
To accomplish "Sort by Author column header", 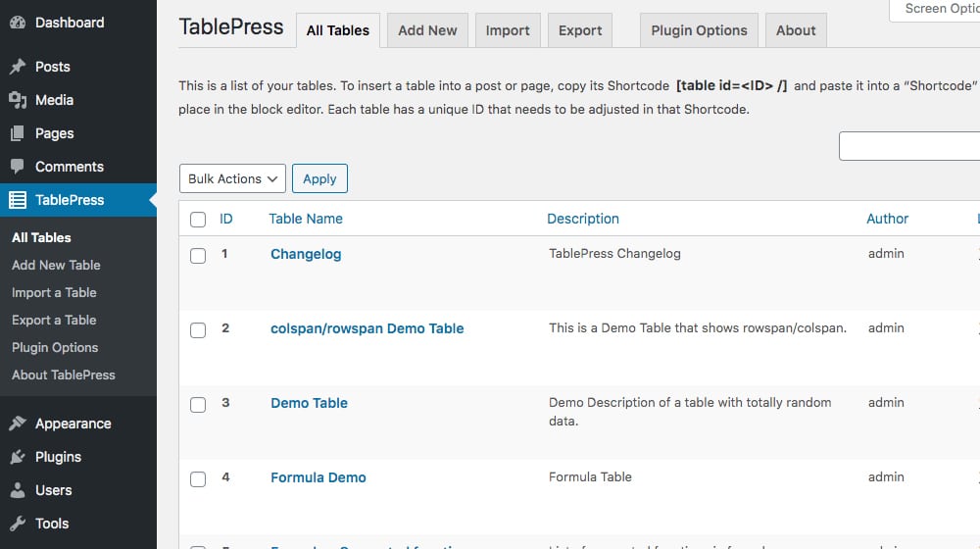I will pos(887,219).
